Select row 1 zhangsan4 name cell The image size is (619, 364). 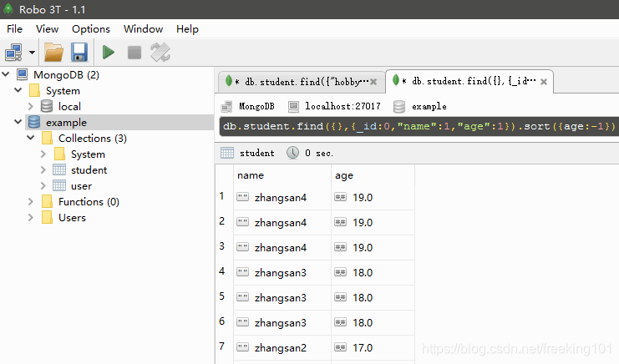click(282, 198)
